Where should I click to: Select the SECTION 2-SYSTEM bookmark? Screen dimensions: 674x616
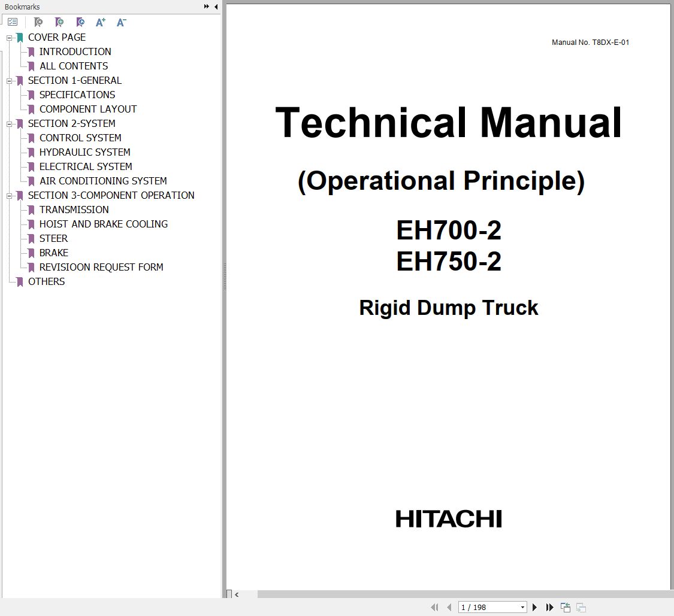[72, 123]
